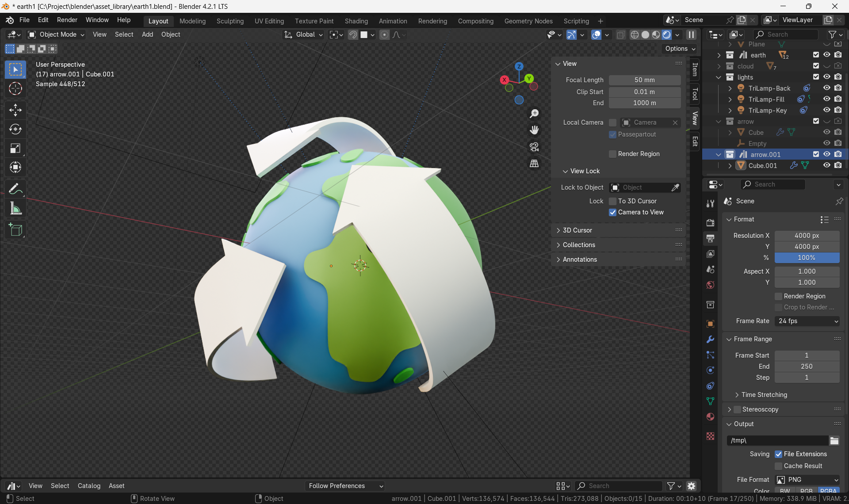The image size is (849, 504).
Task: Open Output properties tab icon
Action: coord(710,238)
